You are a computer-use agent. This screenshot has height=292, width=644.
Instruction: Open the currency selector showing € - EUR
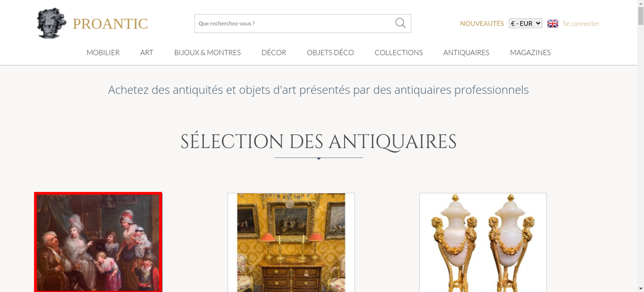pyautogui.click(x=525, y=23)
